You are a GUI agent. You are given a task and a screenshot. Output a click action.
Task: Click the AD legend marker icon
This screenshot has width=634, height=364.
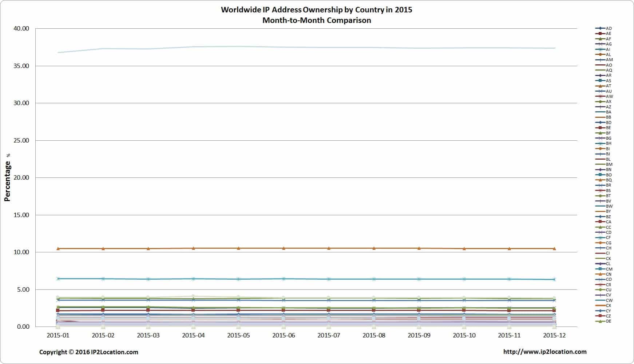[x=600, y=28]
